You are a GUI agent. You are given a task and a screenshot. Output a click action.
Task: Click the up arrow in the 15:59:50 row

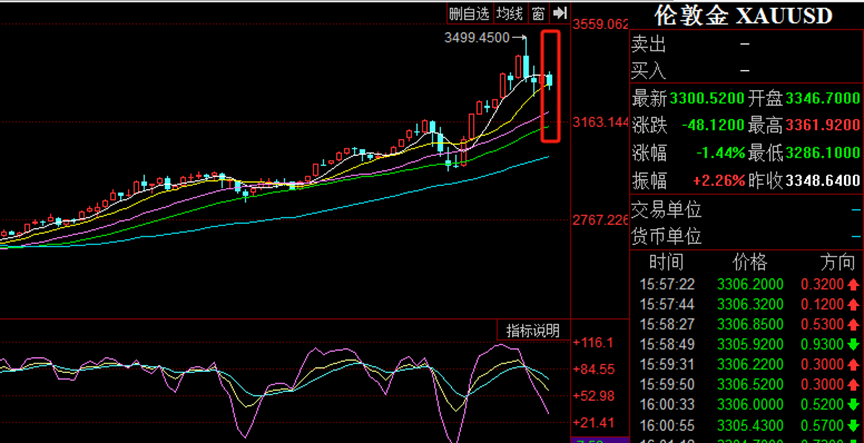[x=854, y=385]
